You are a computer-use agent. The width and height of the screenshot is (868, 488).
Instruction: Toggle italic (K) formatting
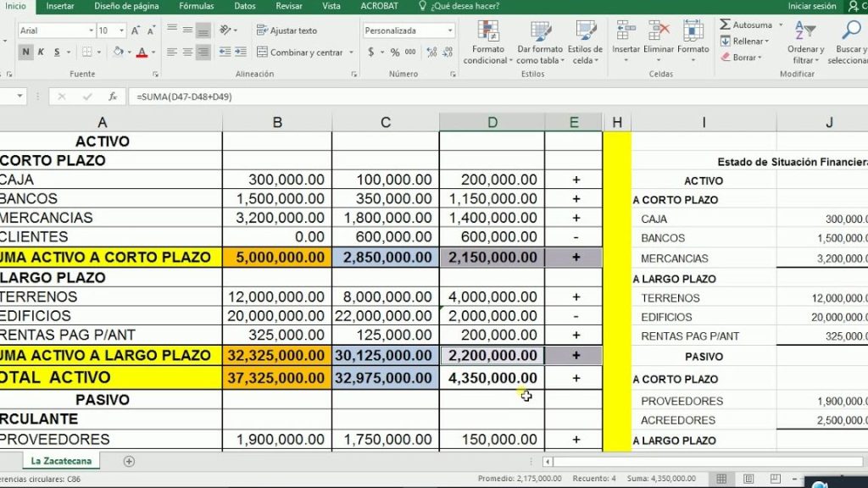42,53
